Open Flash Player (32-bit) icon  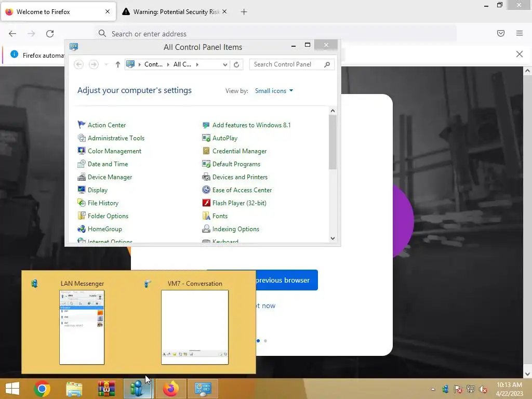click(x=206, y=203)
